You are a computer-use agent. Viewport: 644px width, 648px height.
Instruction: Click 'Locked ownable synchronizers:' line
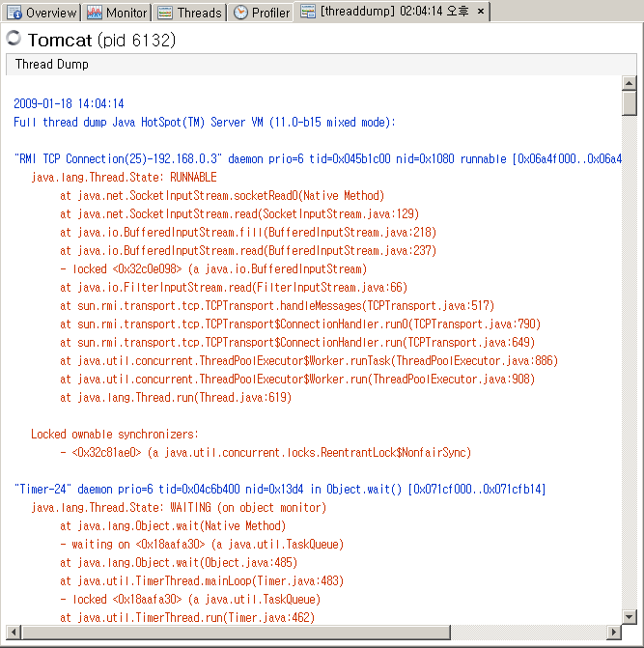point(115,434)
